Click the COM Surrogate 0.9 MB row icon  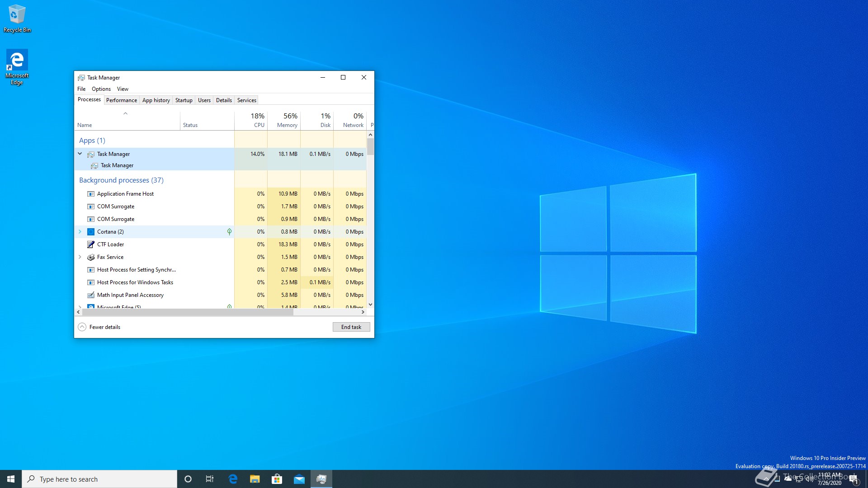pos(91,219)
